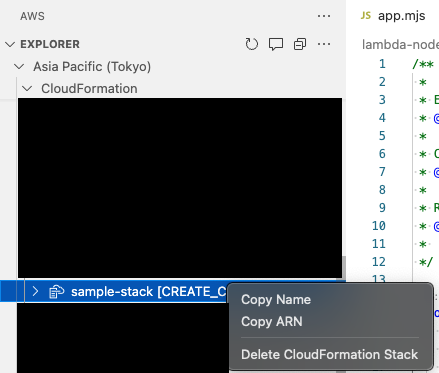The image size is (439, 373).
Task: Collapse all items in Explorer
Action: pyautogui.click(x=300, y=44)
